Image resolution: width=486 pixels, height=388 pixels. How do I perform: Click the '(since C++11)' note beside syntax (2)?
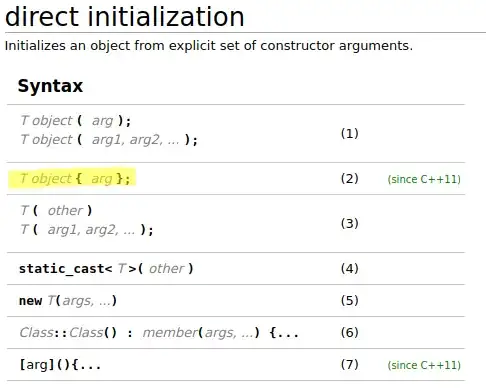(x=424, y=179)
